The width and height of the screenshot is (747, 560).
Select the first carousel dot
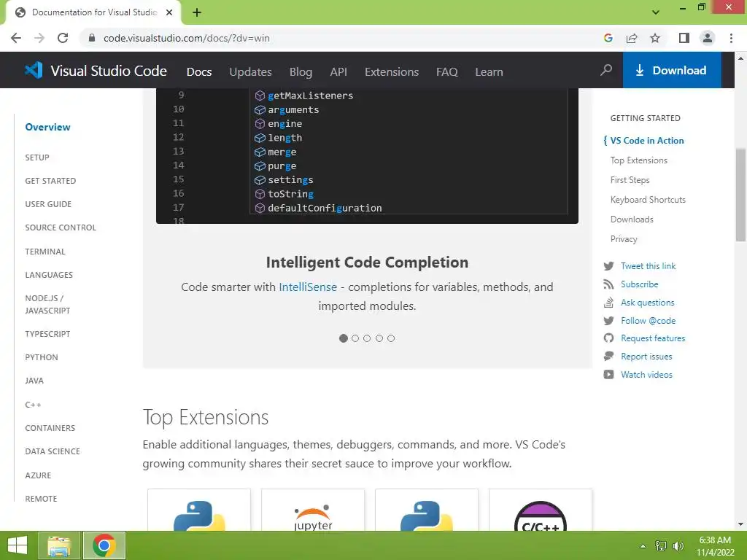(343, 338)
